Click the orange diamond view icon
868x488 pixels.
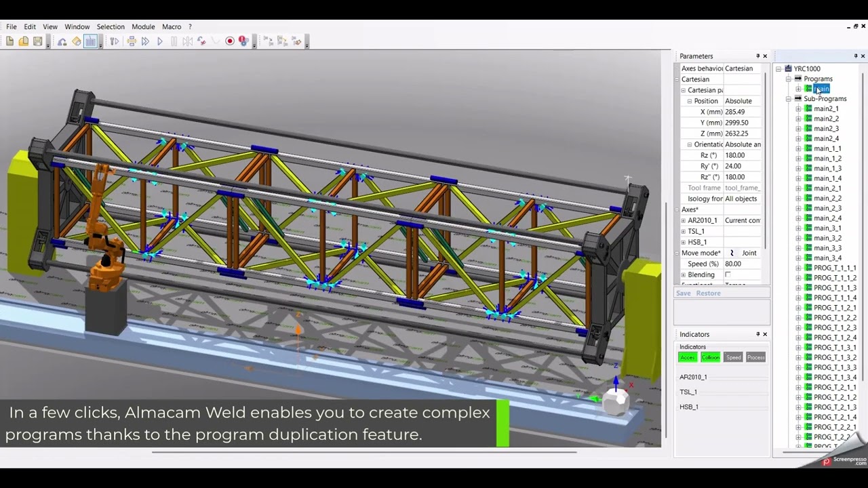pos(77,41)
